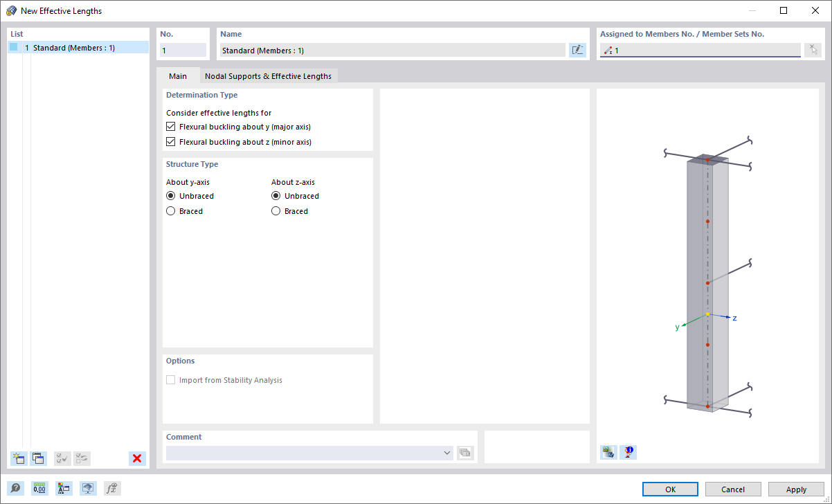Copy the selected effective lengths entry

[x=38, y=458]
